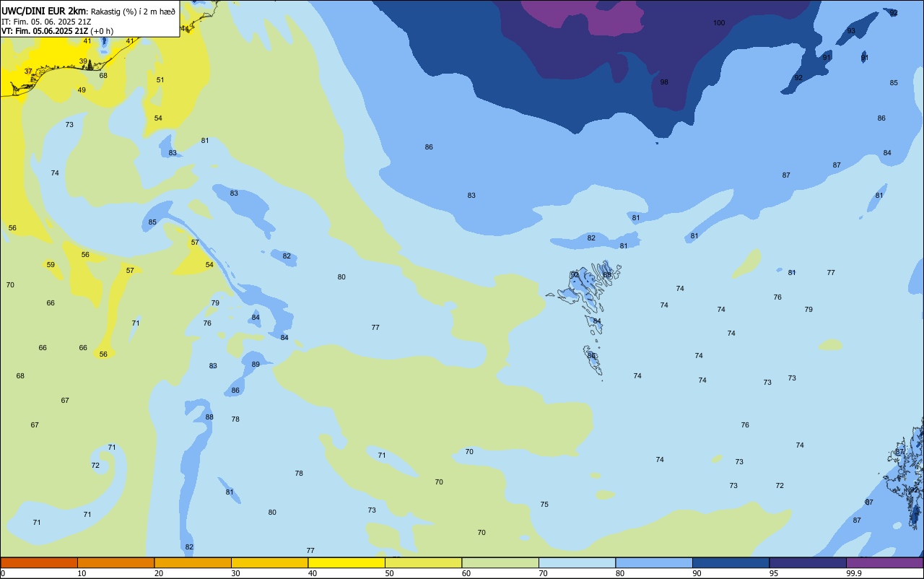The height and width of the screenshot is (579, 924).
Task: Click the light green 60–70 legend swatch
Action: 500,562
